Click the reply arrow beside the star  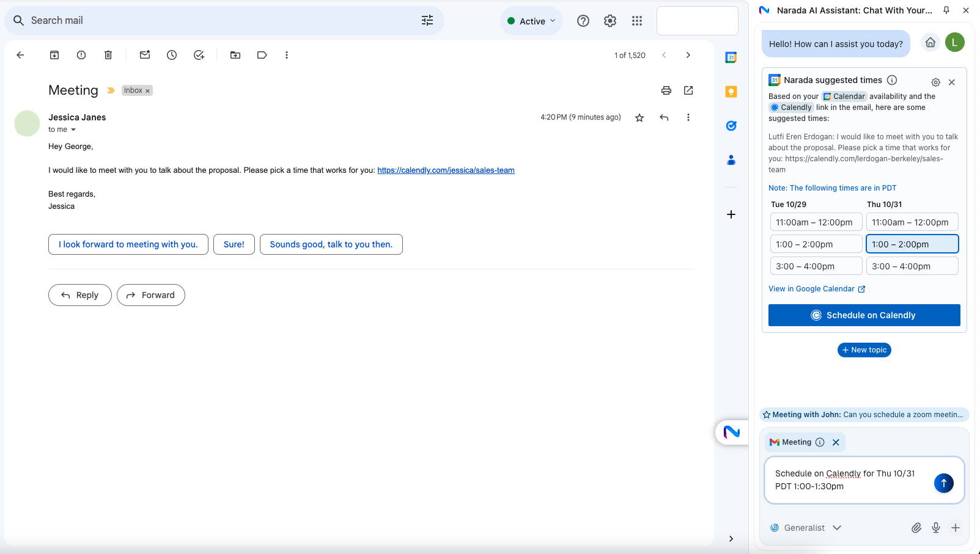(664, 117)
